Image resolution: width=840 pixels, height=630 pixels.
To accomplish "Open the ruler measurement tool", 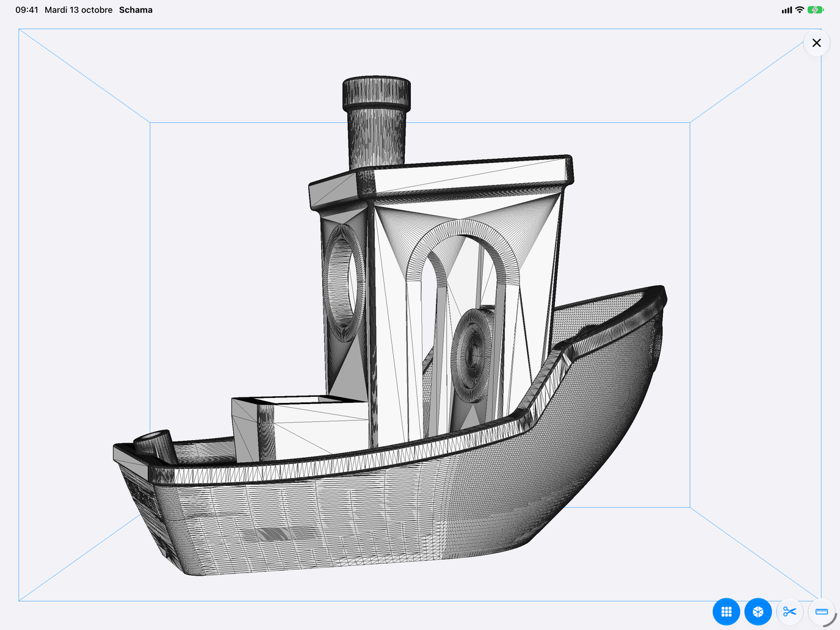I will [x=822, y=612].
